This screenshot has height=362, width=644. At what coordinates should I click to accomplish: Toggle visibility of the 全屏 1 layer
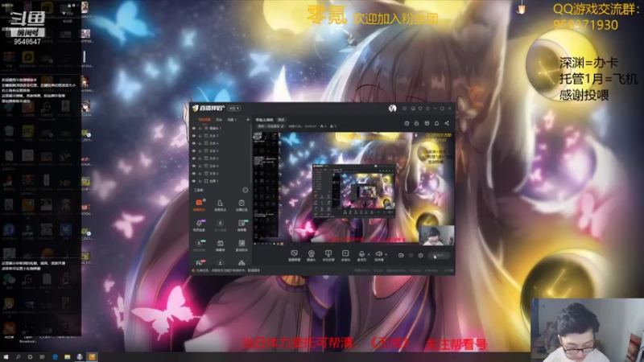[194, 181]
